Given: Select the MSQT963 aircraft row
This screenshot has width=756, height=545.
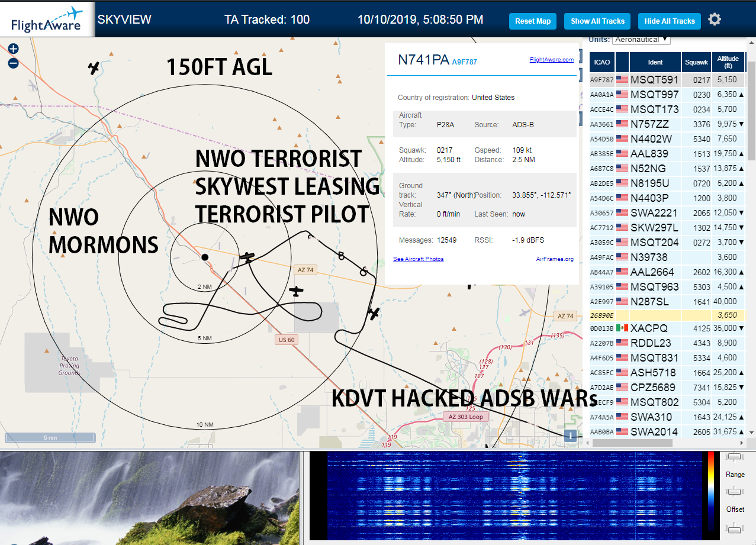Looking at the screenshot, I should (667, 286).
